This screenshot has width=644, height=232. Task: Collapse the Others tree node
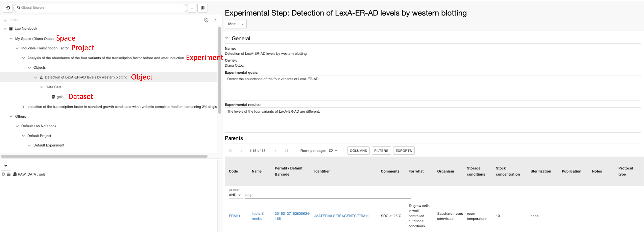tap(11, 117)
